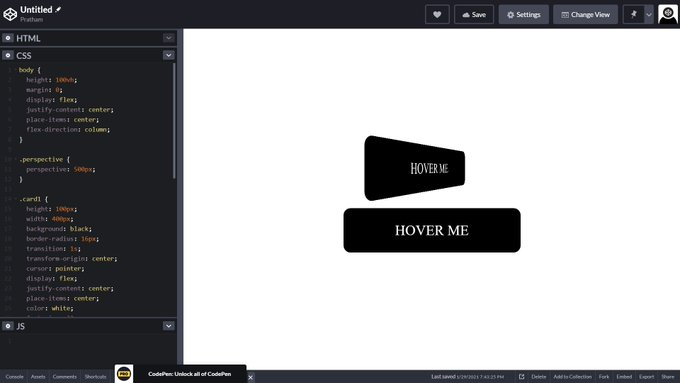Open the Change View menu

tap(585, 14)
